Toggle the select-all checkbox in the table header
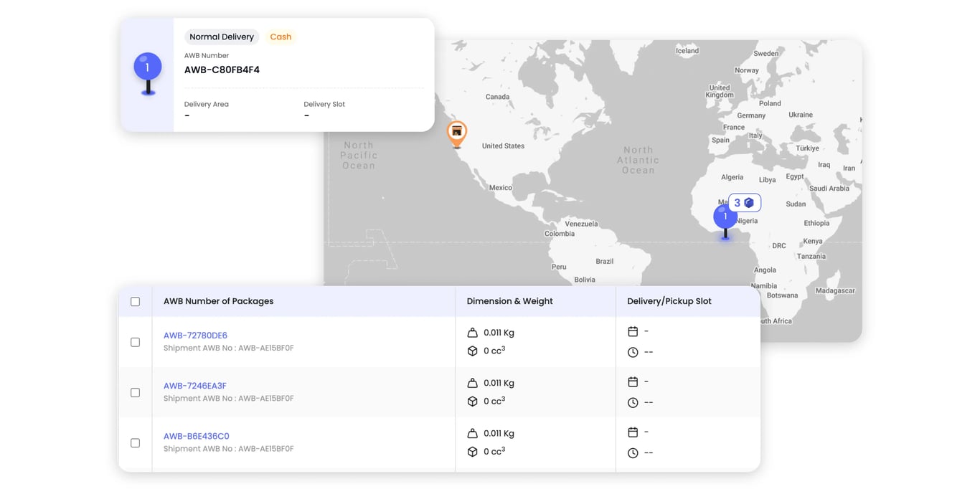980x489 pixels. [x=135, y=301]
